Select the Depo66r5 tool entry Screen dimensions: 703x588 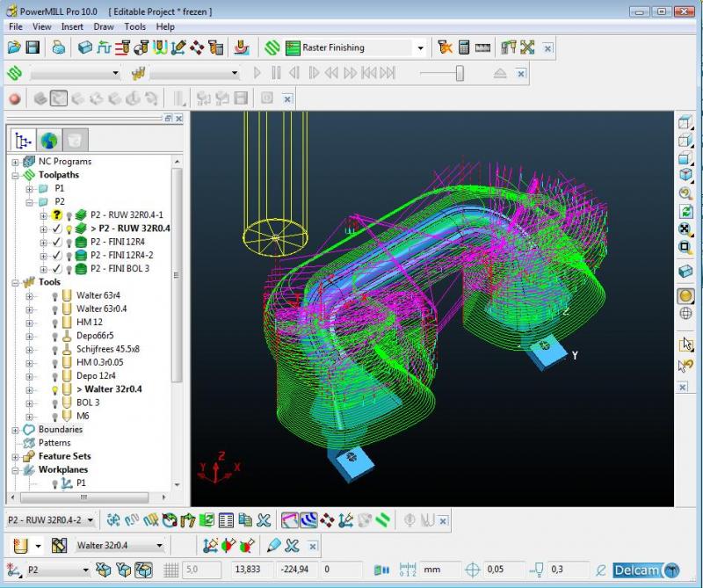tap(95, 336)
